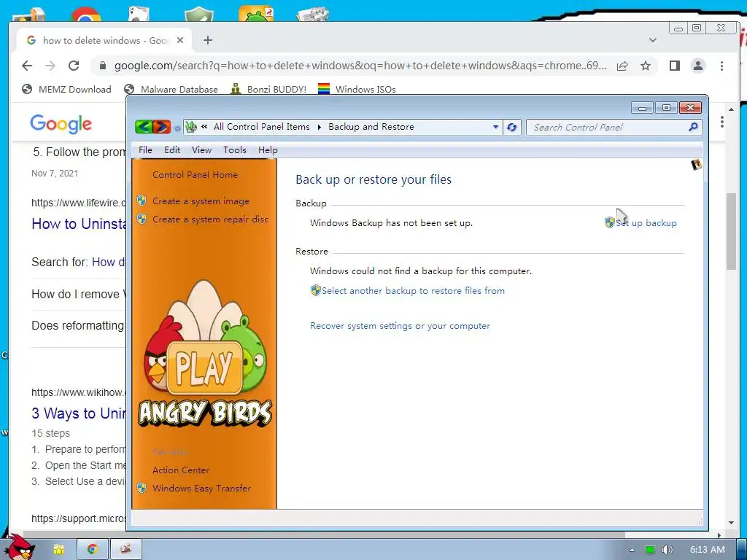The image size is (747, 560).
Task: Click Chrome back arrow
Action: pyautogui.click(x=27, y=66)
